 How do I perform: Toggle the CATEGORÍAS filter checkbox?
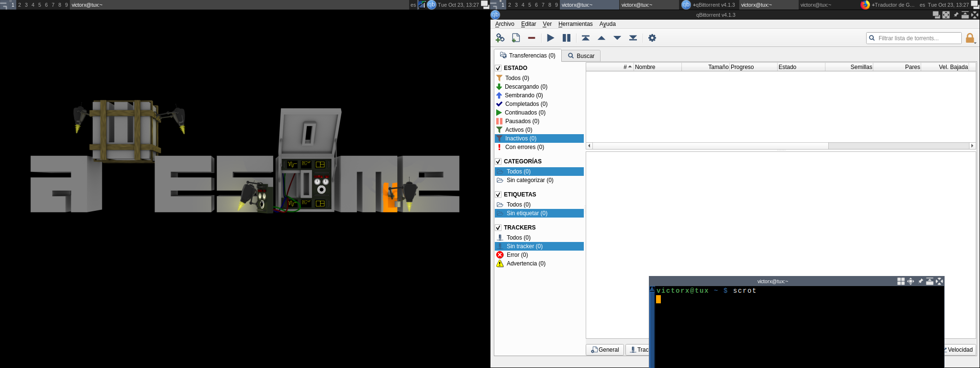click(x=498, y=161)
